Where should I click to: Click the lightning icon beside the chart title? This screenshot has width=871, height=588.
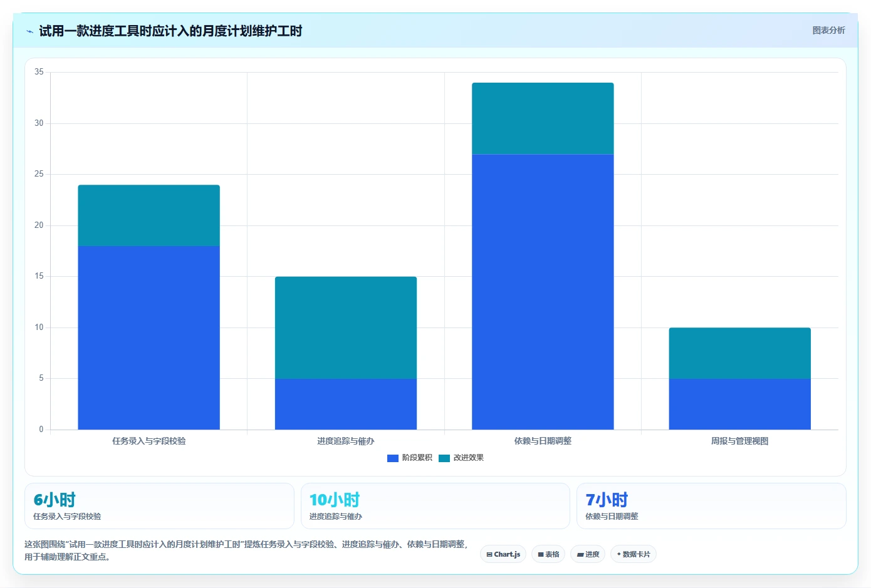(29, 31)
